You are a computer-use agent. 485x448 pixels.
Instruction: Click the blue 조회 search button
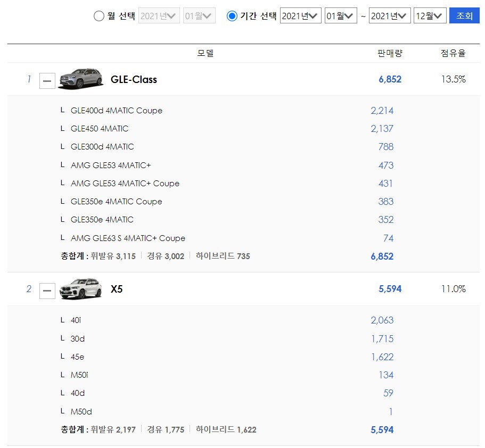pos(464,16)
